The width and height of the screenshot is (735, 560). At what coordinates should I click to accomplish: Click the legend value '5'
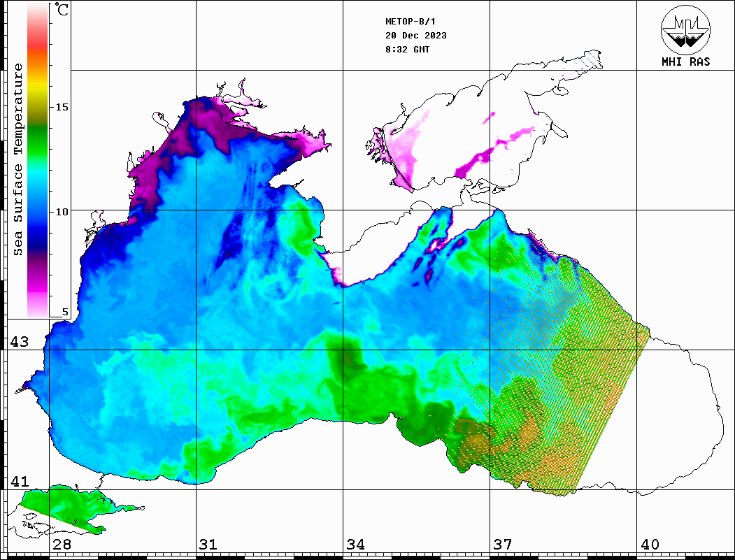[65, 312]
